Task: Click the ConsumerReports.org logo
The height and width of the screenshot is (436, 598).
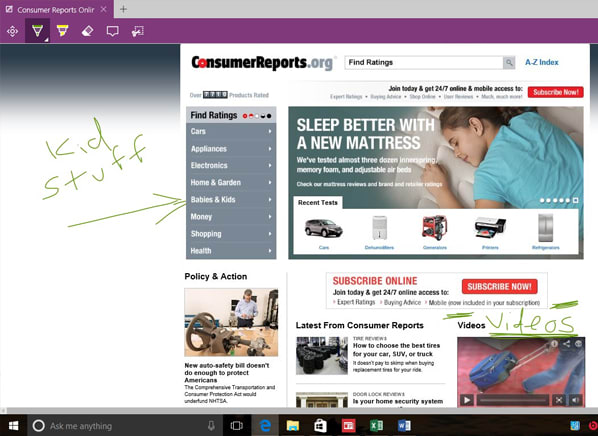Action: [x=262, y=63]
